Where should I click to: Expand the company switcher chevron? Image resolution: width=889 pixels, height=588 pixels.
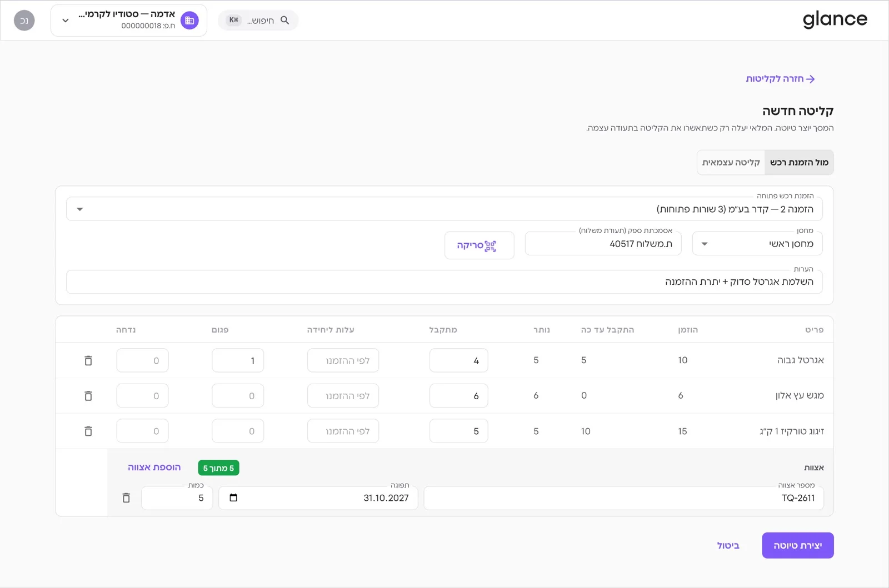click(x=66, y=21)
